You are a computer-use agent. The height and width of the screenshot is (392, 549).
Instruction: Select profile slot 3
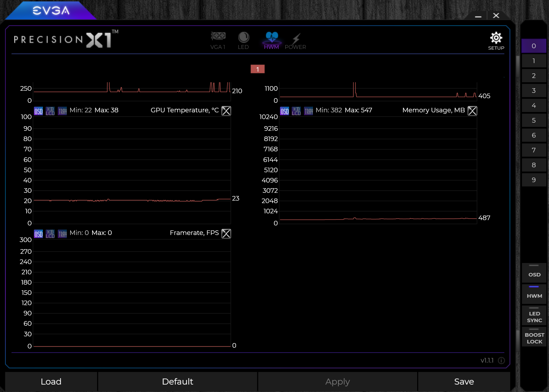534,91
